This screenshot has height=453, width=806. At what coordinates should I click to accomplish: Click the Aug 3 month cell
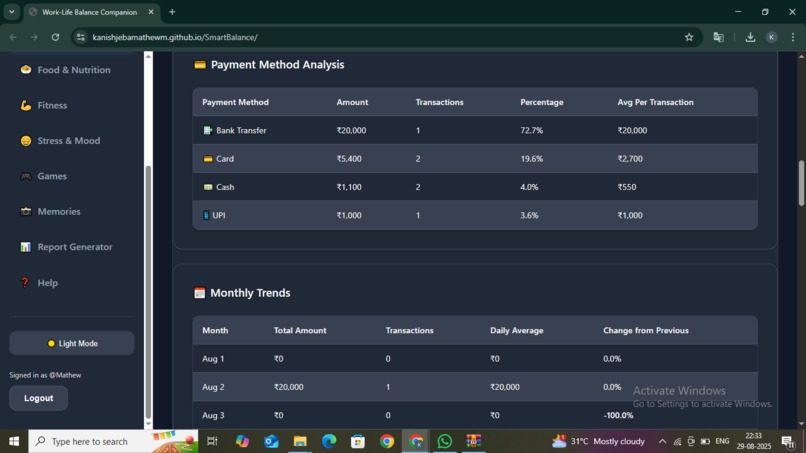coord(213,415)
